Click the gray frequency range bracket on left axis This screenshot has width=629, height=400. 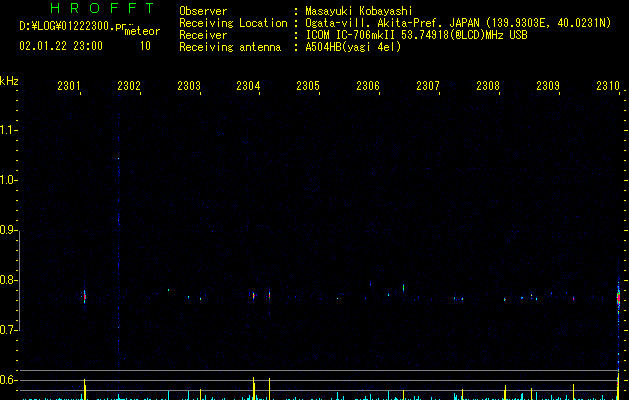[20, 280]
